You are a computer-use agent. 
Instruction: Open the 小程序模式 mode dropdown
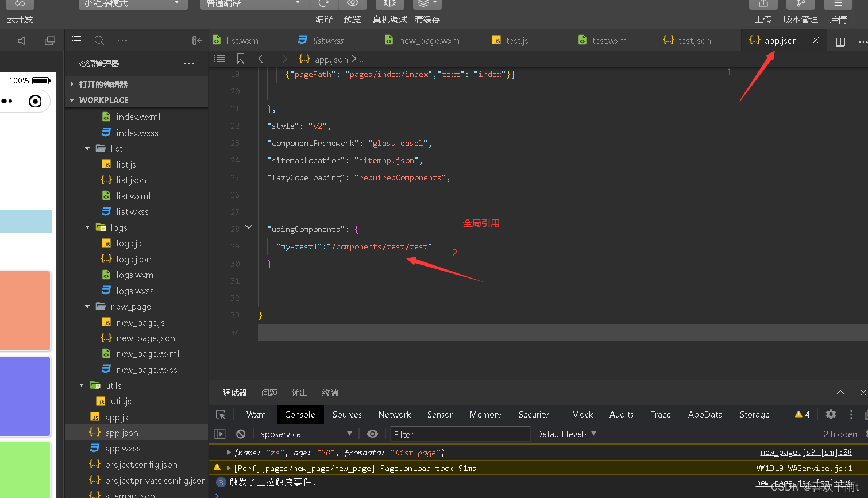click(133, 3)
